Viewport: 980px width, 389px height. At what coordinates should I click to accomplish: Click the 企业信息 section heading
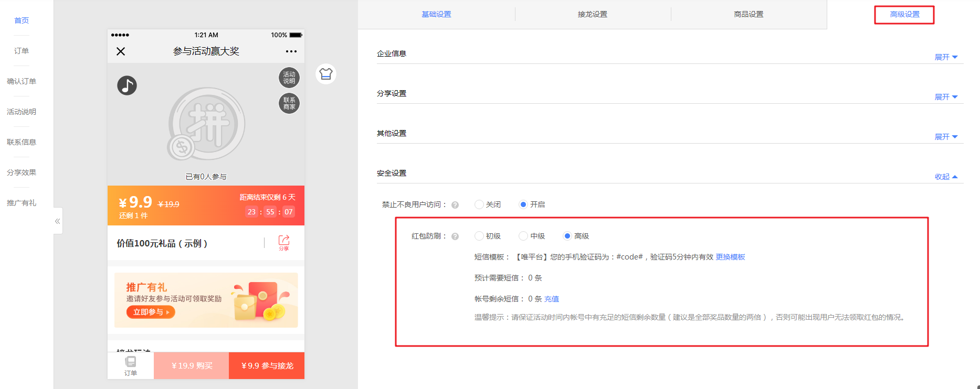click(392, 53)
